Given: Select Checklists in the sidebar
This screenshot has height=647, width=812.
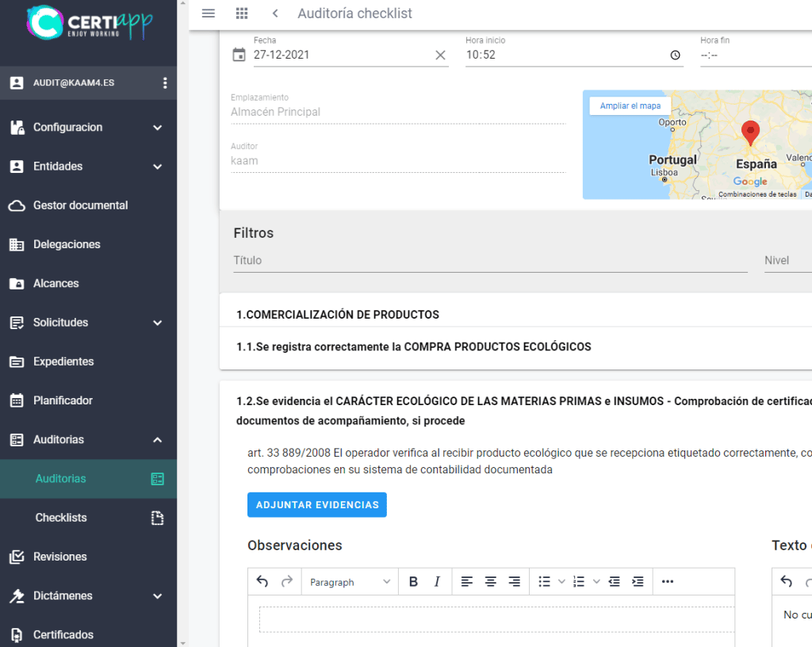Looking at the screenshot, I should [x=61, y=518].
